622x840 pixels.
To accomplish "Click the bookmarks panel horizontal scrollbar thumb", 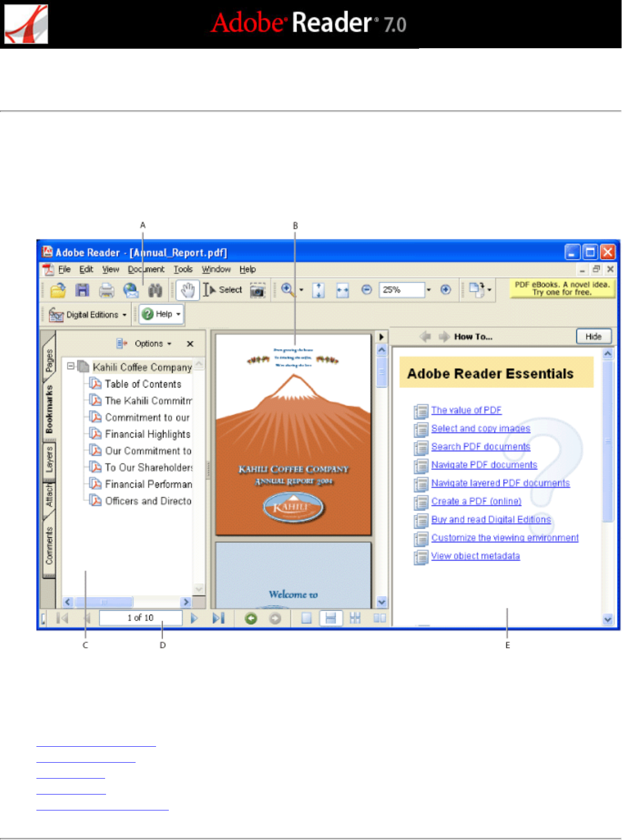I will pyautogui.click(x=104, y=602).
